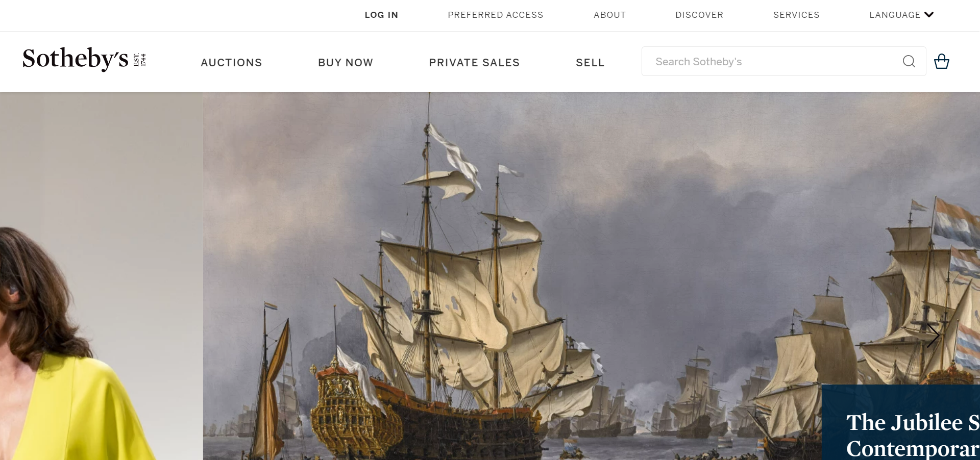Open The Jubilee sale headline
This screenshot has width=980, height=460.
pos(913,435)
